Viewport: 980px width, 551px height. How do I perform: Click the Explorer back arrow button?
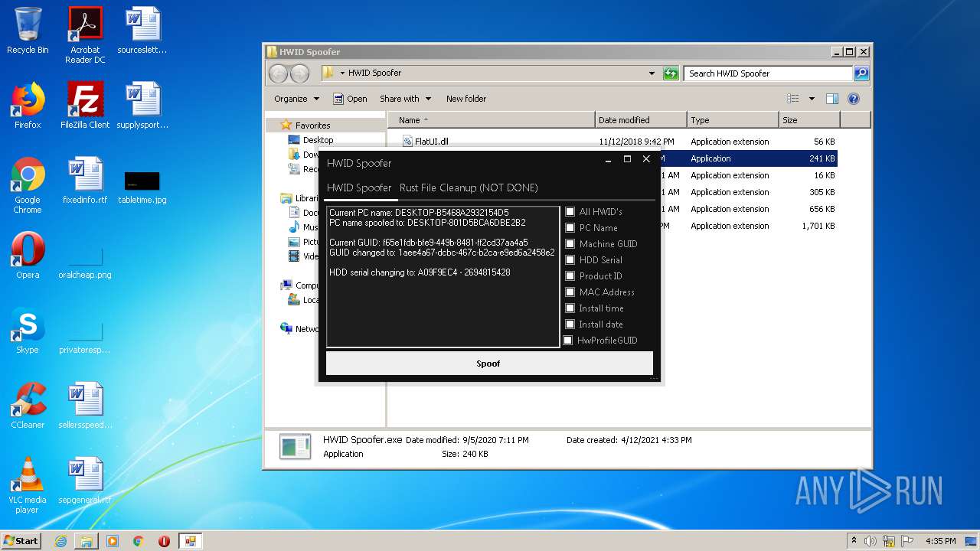(278, 73)
